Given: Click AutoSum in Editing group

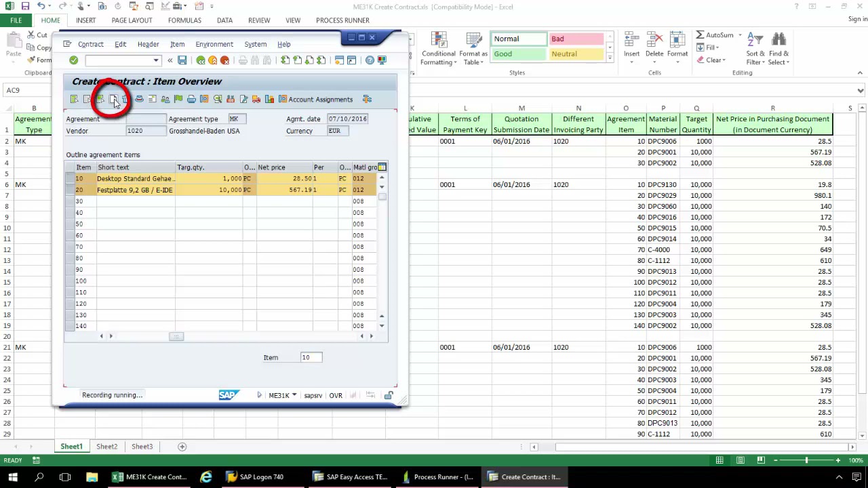Looking at the screenshot, I should 715,35.
